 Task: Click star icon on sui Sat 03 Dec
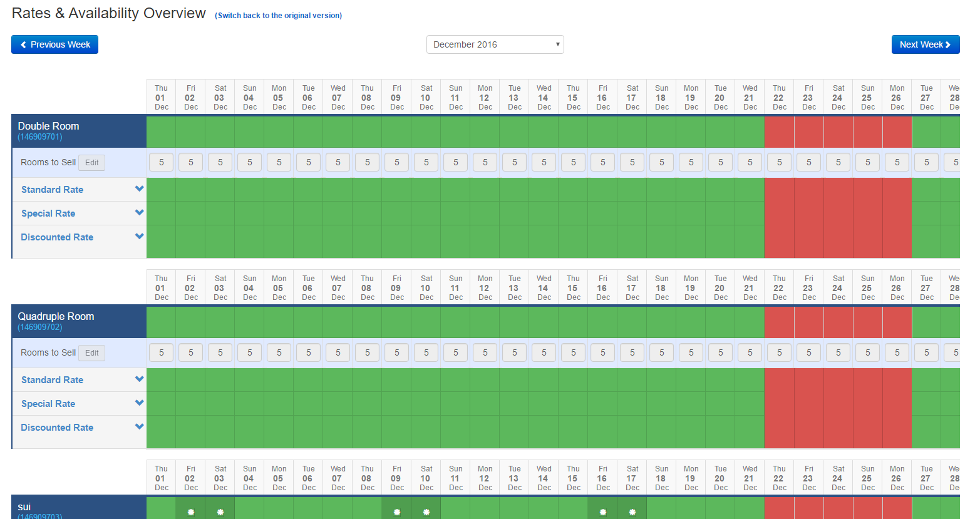[220, 512]
